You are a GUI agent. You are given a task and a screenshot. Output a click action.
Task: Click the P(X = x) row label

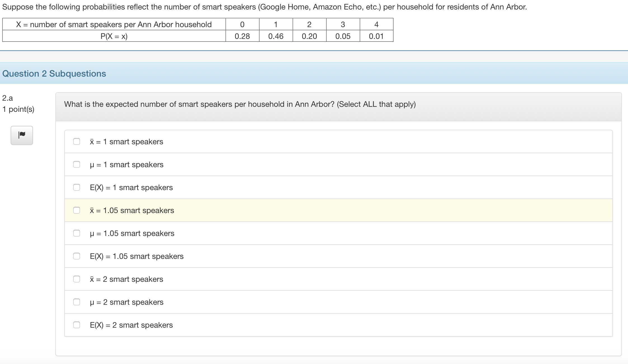(x=114, y=36)
